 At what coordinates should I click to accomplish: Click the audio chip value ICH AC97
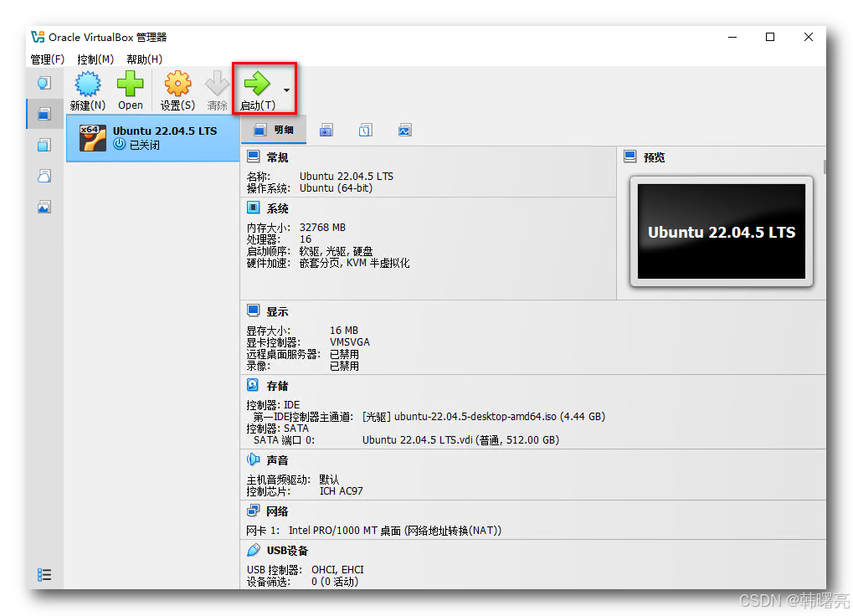(341, 491)
